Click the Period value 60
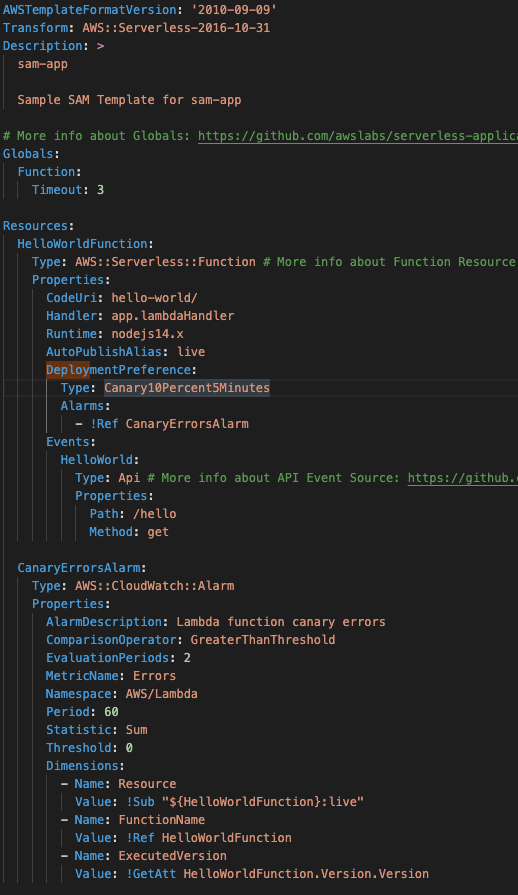This screenshot has height=895, width=518. 111,712
